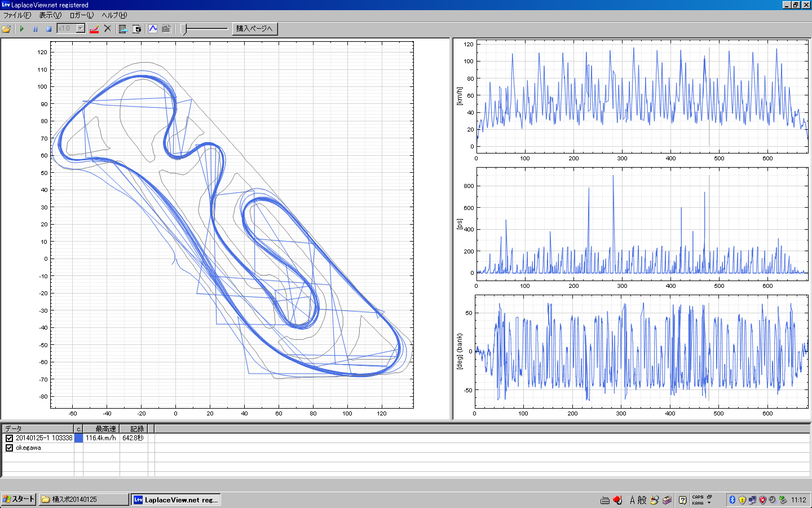Click the X delete icon in toolbar
Viewport: 812px width, 508px height.
(108, 29)
